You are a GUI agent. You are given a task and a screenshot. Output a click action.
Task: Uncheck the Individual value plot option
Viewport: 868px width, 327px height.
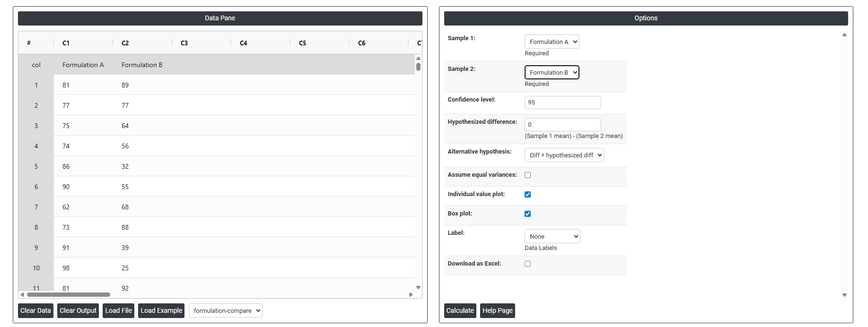[527, 195]
